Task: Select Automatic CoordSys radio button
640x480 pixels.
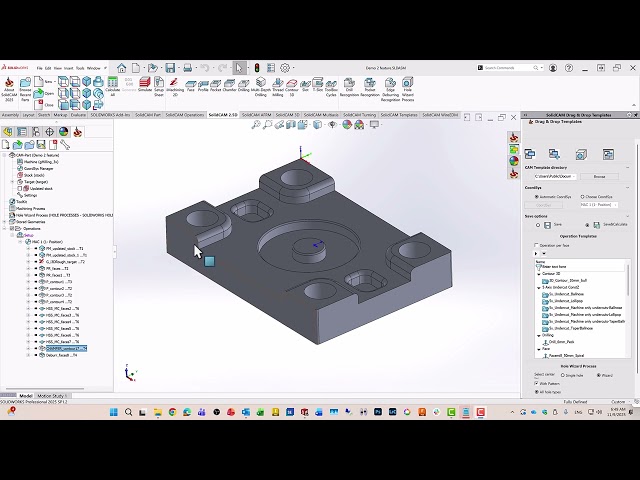Action: (x=537, y=197)
